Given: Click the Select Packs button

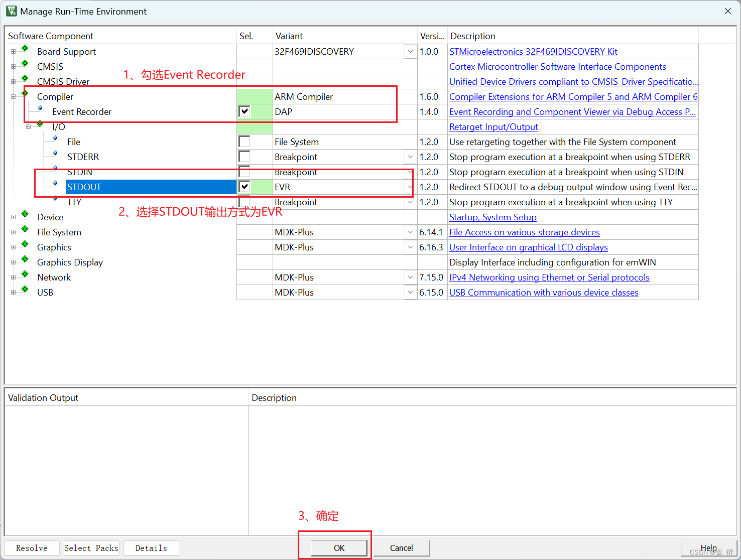Looking at the screenshot, I should coord(91,548).
